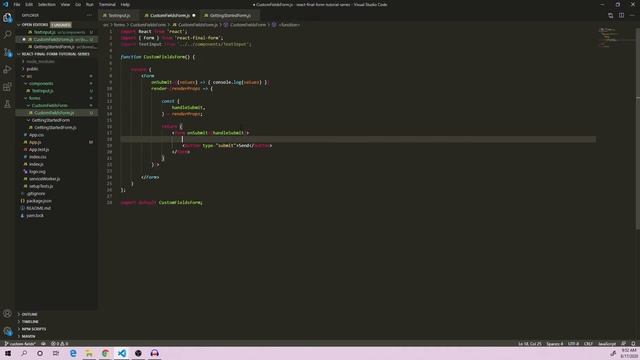The height and width of the screenshot is (360, 640).
Task: Open the View menu
Action: coord(65,4)
